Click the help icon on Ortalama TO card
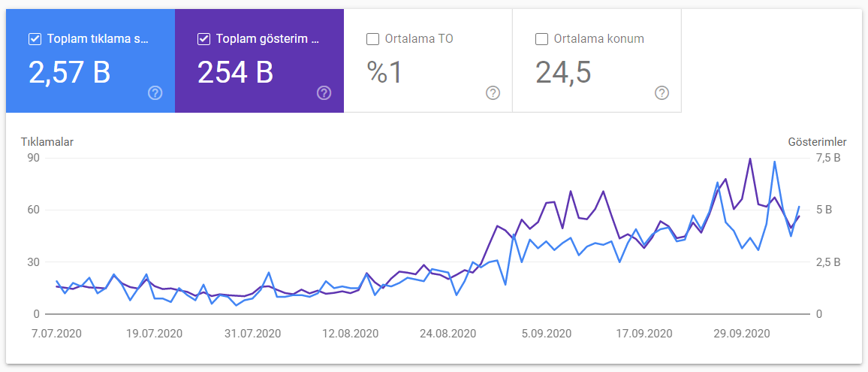Viewport: 868px width, 372px height. [x=493, y=93]
